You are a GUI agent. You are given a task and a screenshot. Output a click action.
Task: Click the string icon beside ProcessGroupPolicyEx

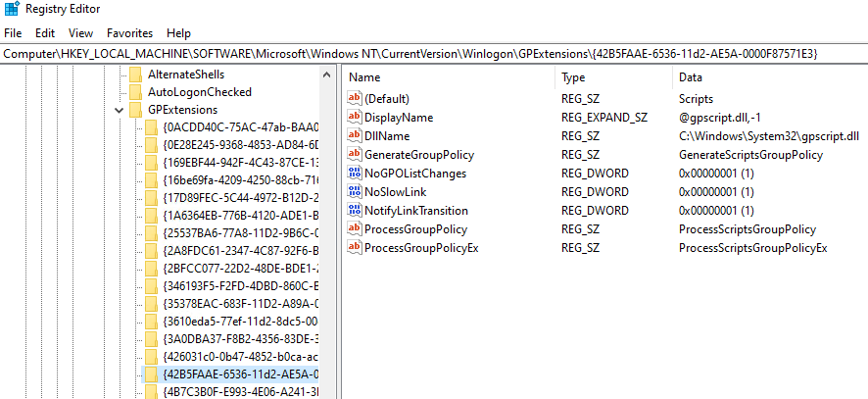(355, 248)
